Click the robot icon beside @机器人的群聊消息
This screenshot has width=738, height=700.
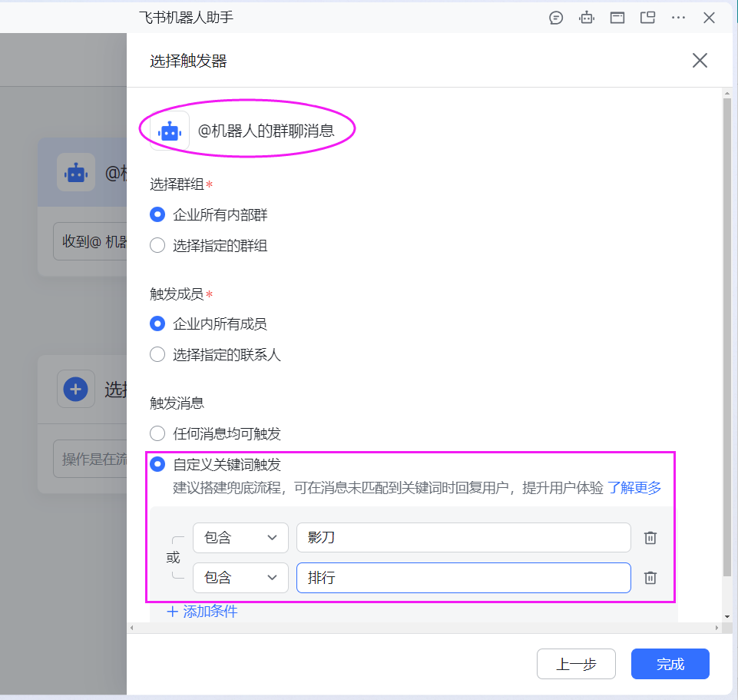click(170, 131)
